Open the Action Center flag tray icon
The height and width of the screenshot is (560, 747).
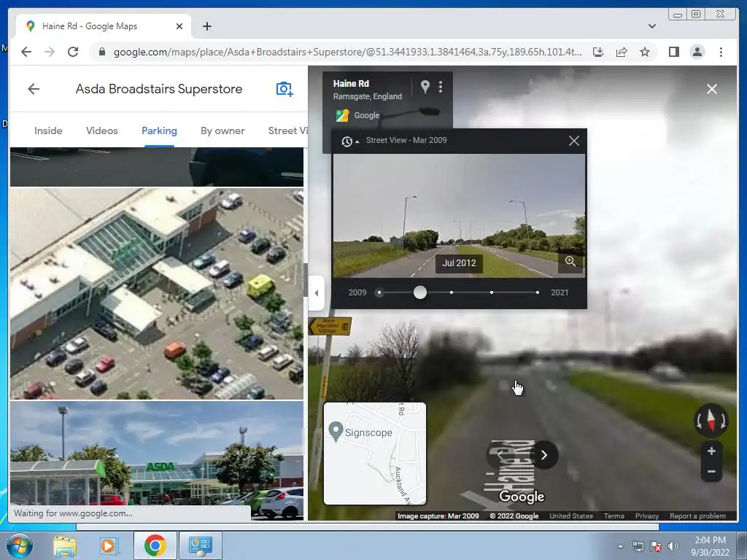(656, 546)
